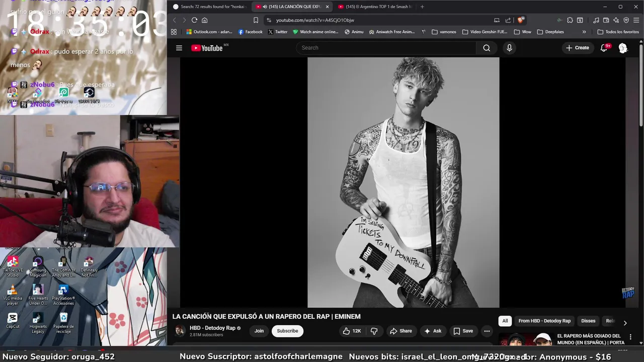
Task: Open the browser share icon in the address bar
Action: [508, 20]
